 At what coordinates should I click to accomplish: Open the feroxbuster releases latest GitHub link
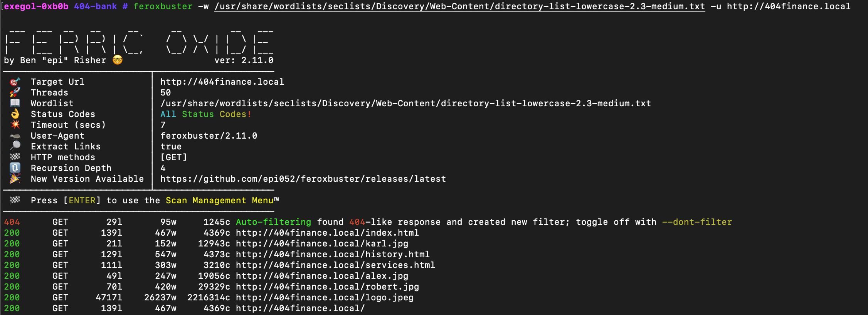tap(303, 179)
